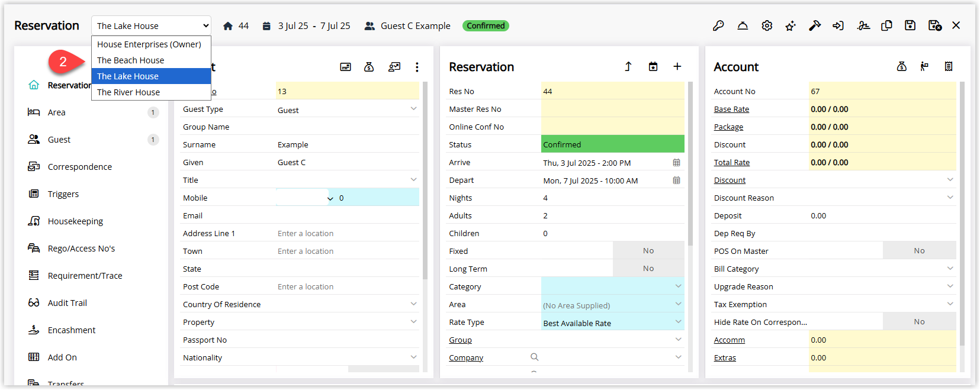Open the Mobile country code dropdown
The width and height of the screenshot is (980, 390).
330,198
